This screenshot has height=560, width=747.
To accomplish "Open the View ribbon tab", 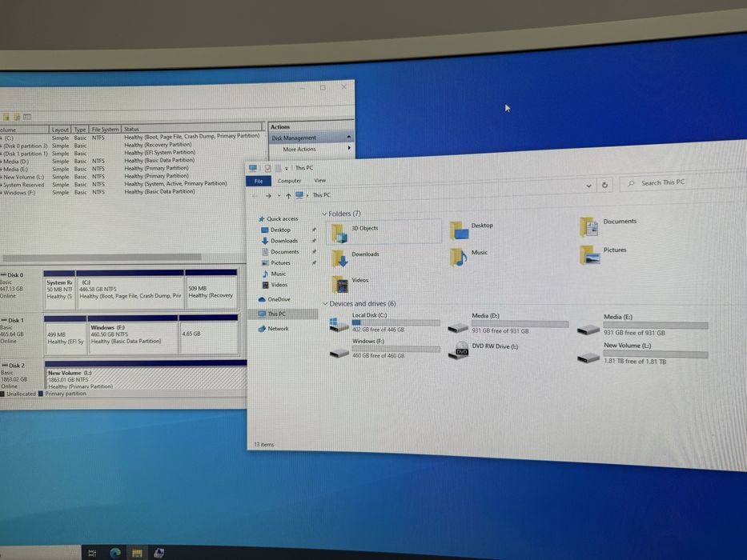I will pos(319,180).
